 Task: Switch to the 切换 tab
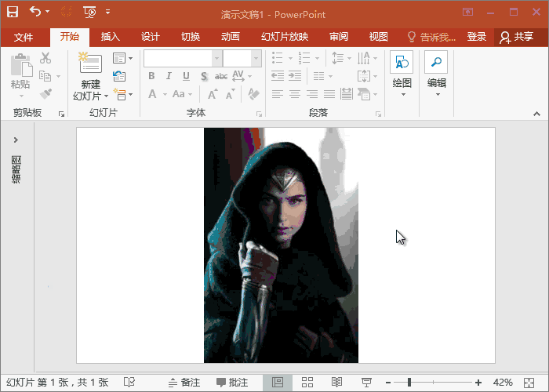click(191, 37)
